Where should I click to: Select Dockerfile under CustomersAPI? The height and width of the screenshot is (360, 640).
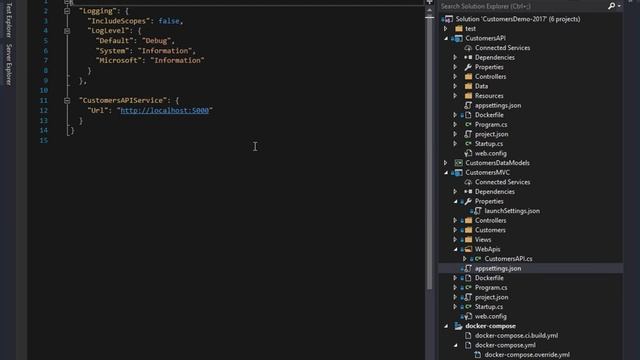point(489,115)
